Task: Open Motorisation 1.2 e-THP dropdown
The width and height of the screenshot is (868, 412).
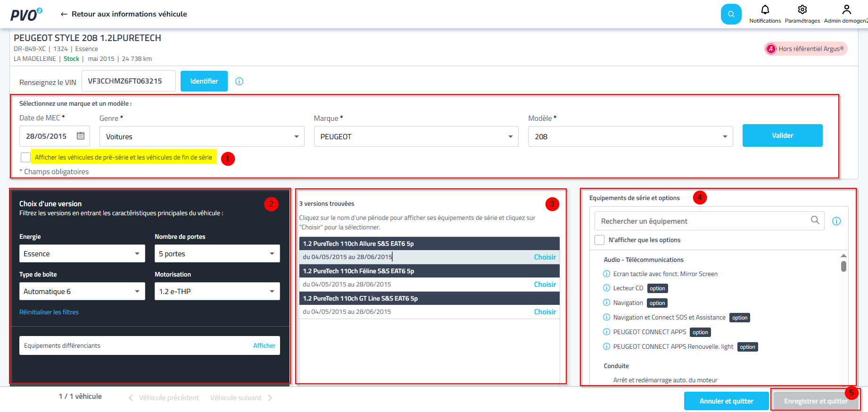Action: pos(217,291)
